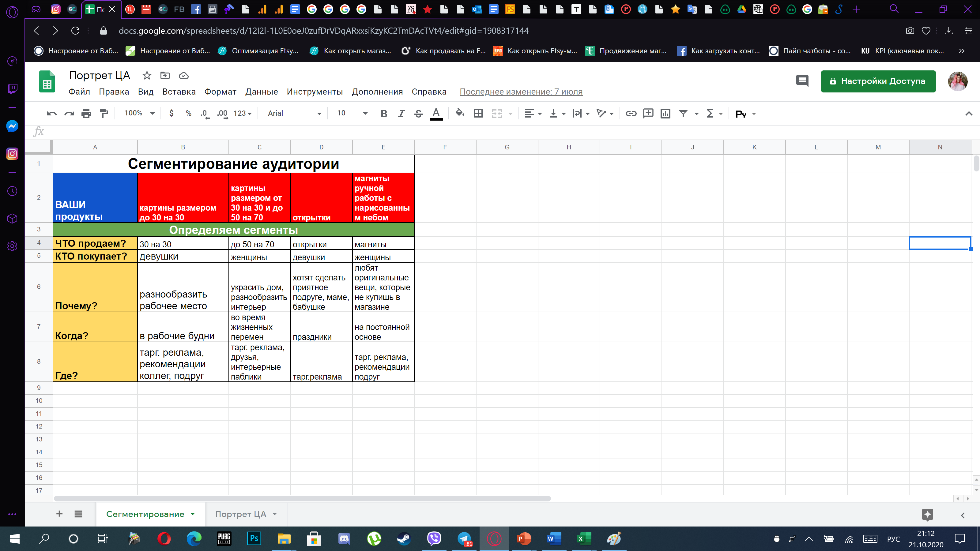The image size is (980, 551).
Task: Open Последнее изменение: 7 июля link
Action: pos(521,92)
